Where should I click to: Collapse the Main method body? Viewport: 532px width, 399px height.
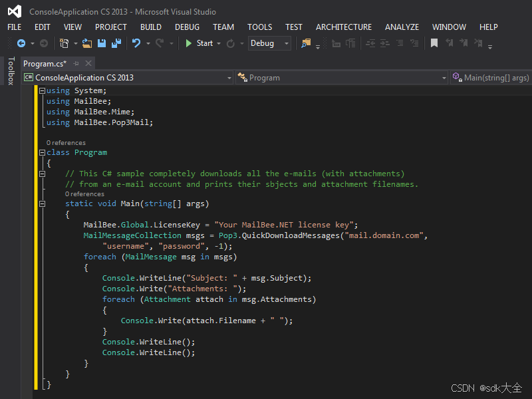point(41,203)
